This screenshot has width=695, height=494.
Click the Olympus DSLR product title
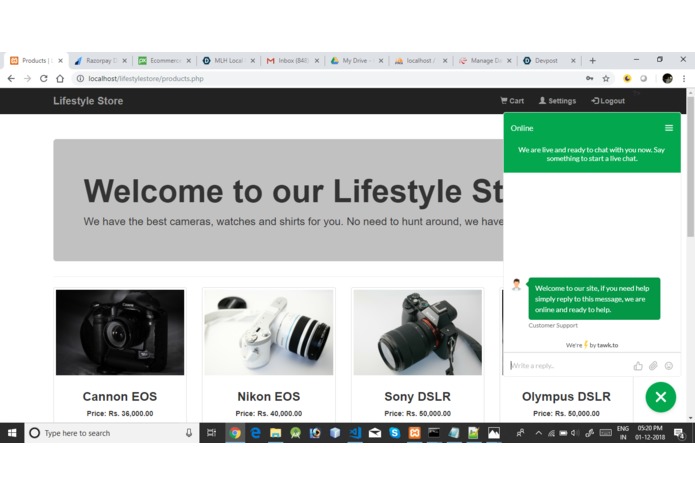coord(566,397)
